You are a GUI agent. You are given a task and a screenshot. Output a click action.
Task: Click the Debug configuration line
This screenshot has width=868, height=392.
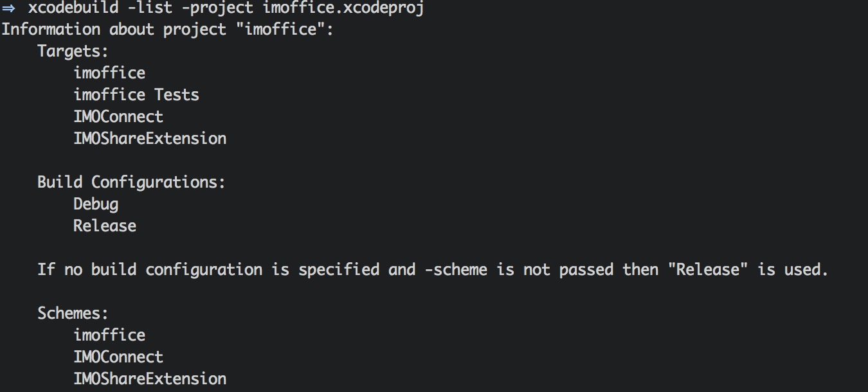tap(96, 204)
